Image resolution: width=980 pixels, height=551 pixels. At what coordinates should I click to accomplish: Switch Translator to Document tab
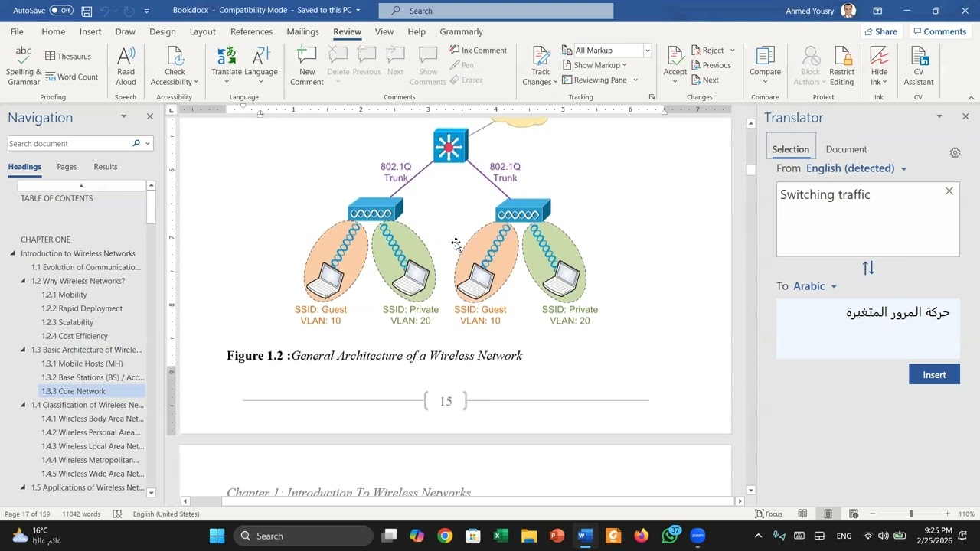point(846,149)
